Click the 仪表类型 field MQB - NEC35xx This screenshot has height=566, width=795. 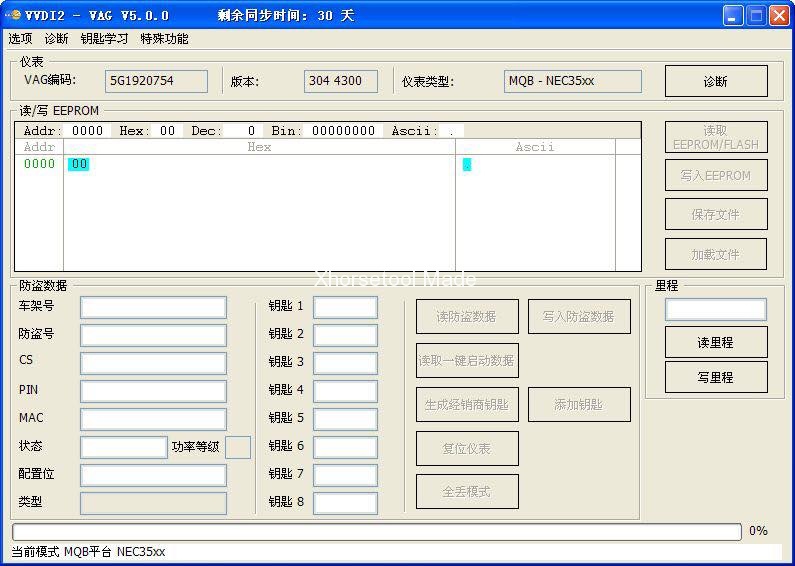572,81
